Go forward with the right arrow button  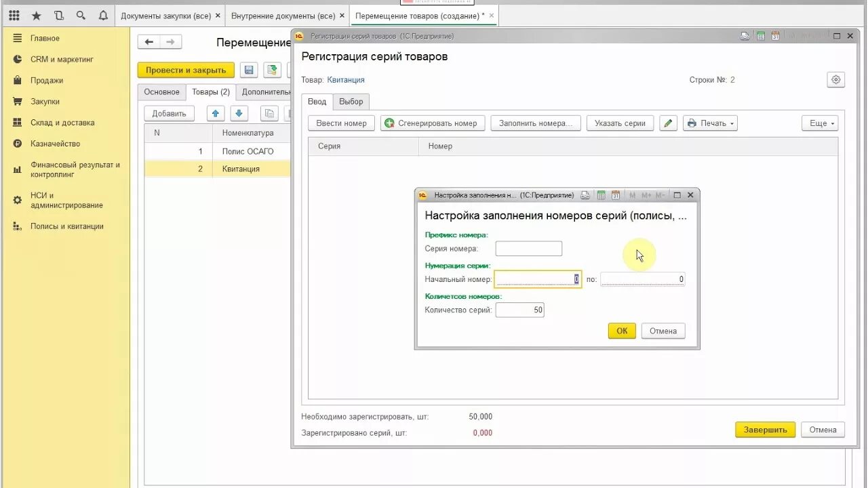pos(170,42)
